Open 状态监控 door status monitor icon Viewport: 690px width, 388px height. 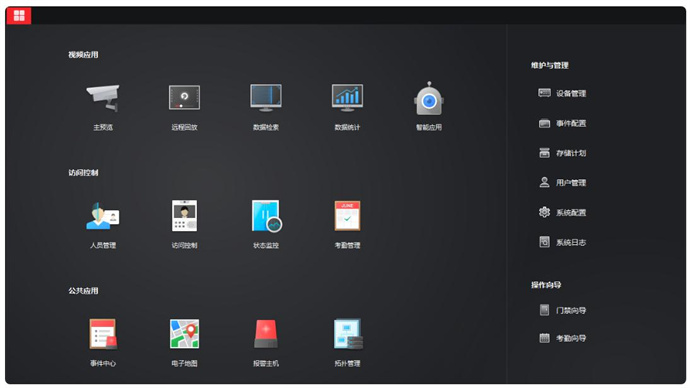coord(267,216)
